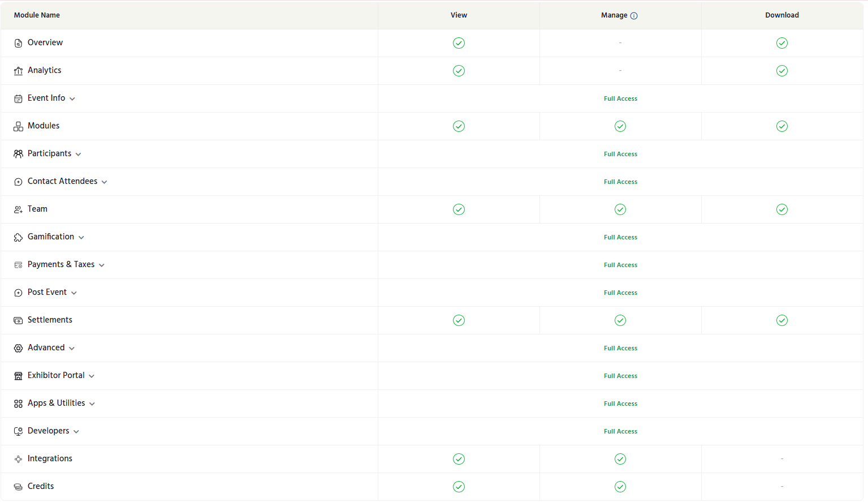Click Full Access in Exhibitor Portal row

[620, 376]
